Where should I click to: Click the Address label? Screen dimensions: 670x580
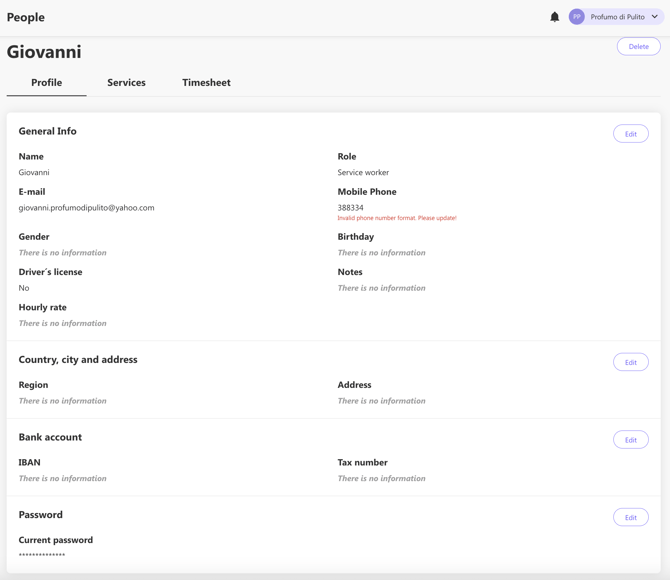354,385
